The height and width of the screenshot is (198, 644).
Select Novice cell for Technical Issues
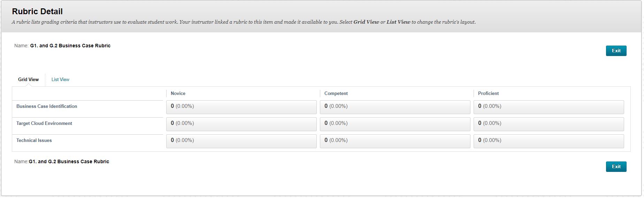tap(241, 141)
